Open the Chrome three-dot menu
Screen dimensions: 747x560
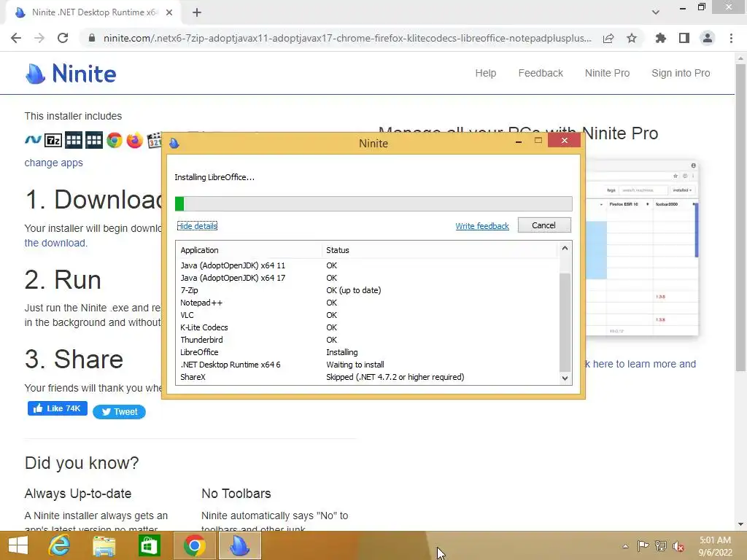click(731, 38)
